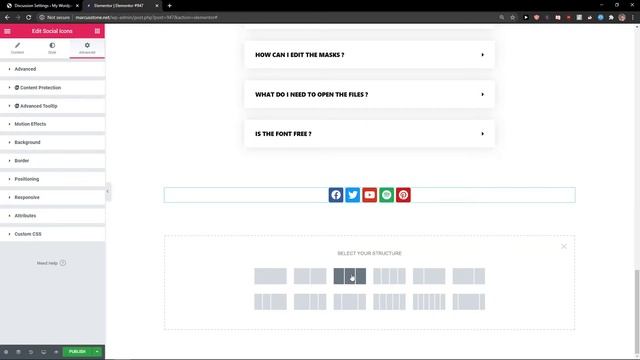This screenshot has width=640, height=360.
Task: Bookmark this page with the star icon
Action: tap(513, 18)
